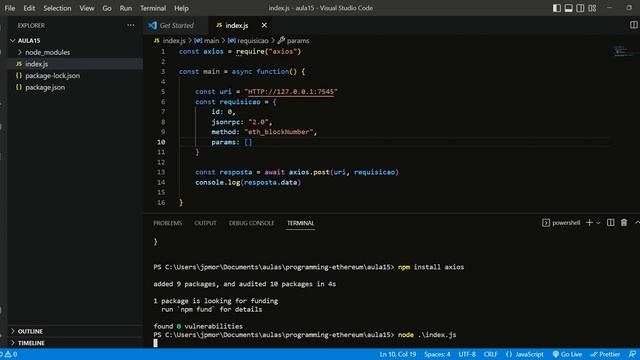Expand the Timeline section
The image size is (640, 360).
(76, 343)
